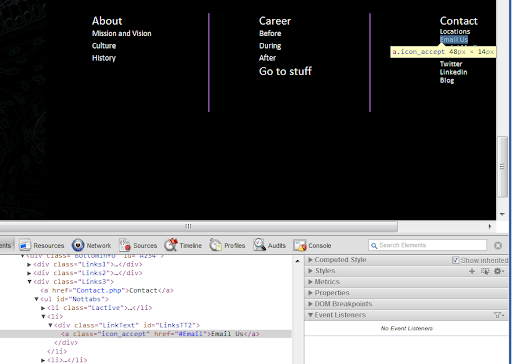Click the page vertical scrollbar thumb

pyautogui.click(x=503, y=167)
